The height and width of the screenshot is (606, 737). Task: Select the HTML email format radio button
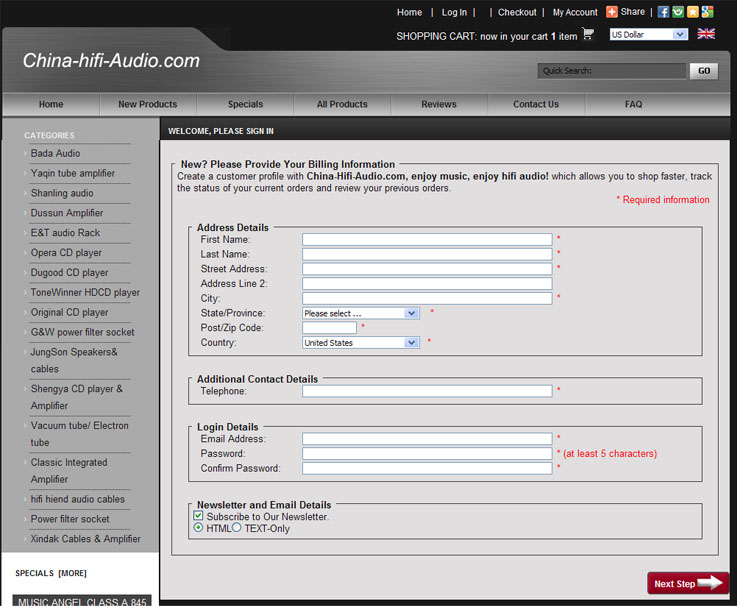198,527
